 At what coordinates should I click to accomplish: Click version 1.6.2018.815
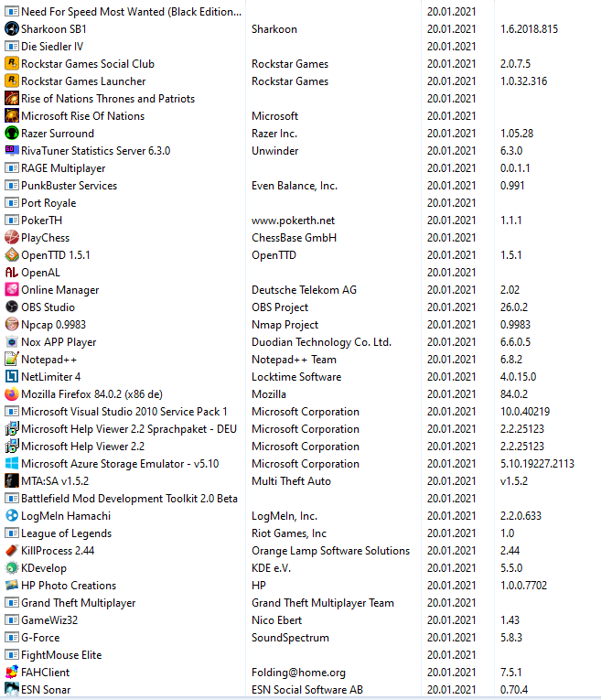click(x=529, y=29)
